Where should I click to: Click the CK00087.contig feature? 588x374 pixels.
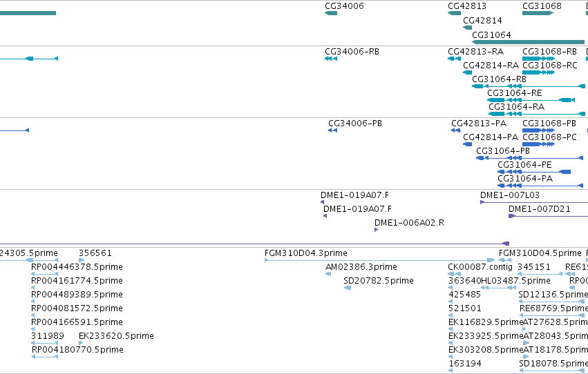pyautogui.click(x=454, y=274)
